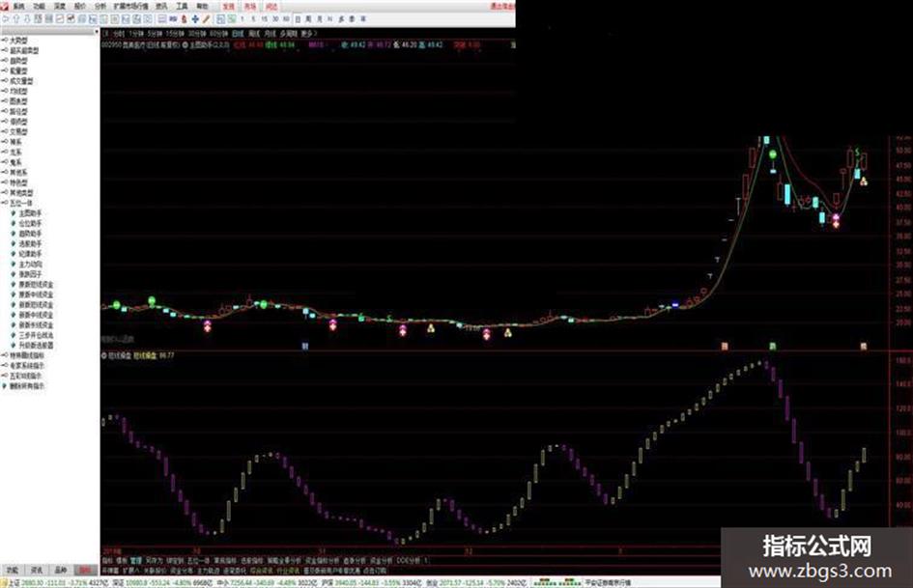913x588 pixels.
Task: Switch to the 功能 panel tab at bottom-left
Action: pyautogui.click(x=13, y=570)
